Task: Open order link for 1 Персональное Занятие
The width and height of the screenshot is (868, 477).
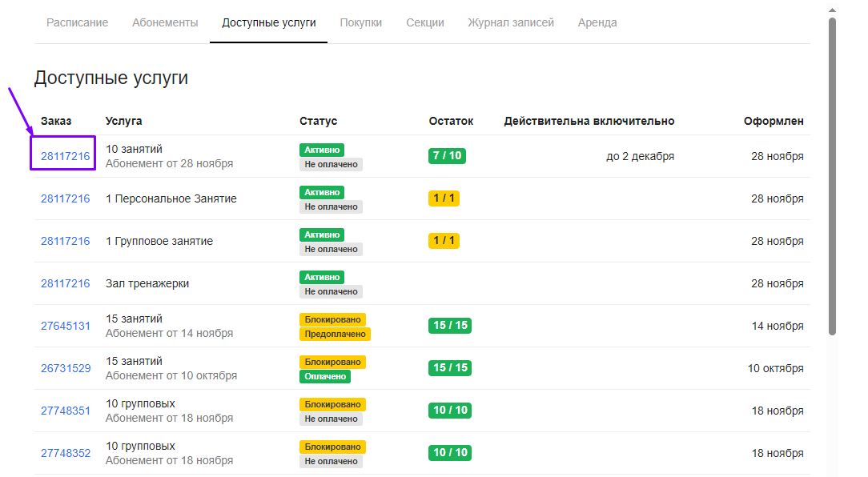Action: [65, 198]
